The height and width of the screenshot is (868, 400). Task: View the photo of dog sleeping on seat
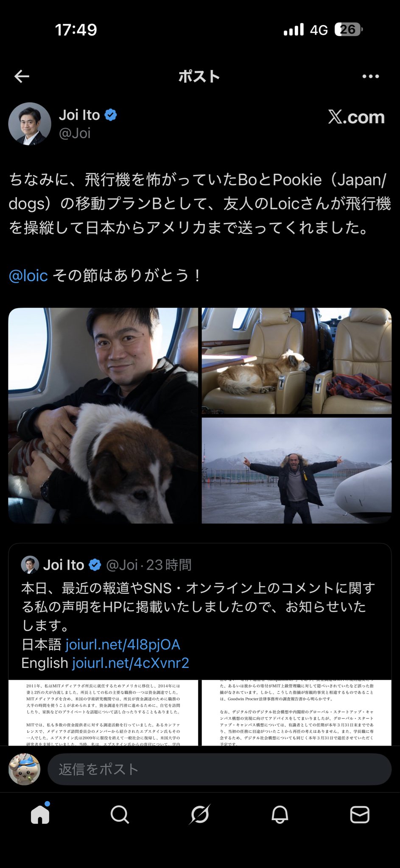coord(297,361)
